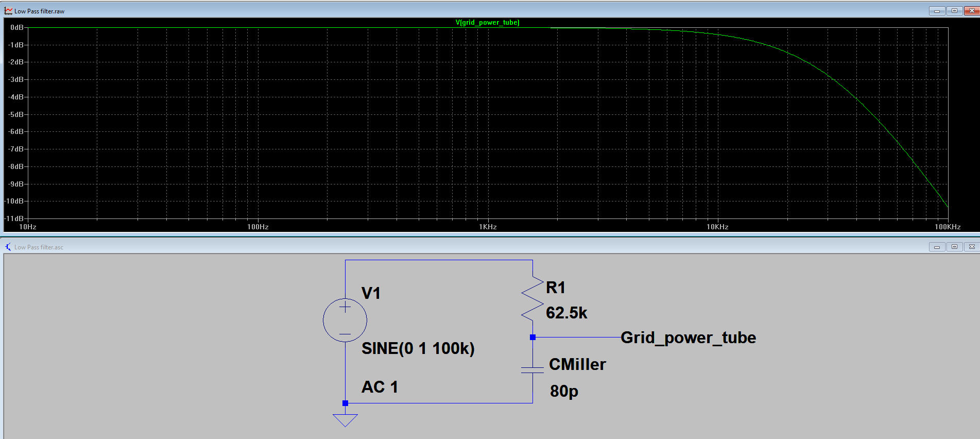The height and width of the screenshot is (439, 980).
Task: Click the V1 component name label
Action: click(371, 293)
